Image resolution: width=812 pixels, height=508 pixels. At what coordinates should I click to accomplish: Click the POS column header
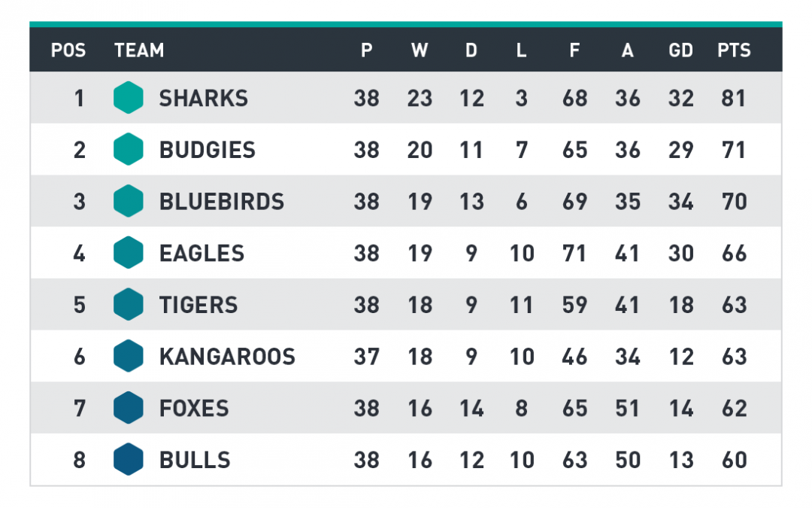pos(68,50)
